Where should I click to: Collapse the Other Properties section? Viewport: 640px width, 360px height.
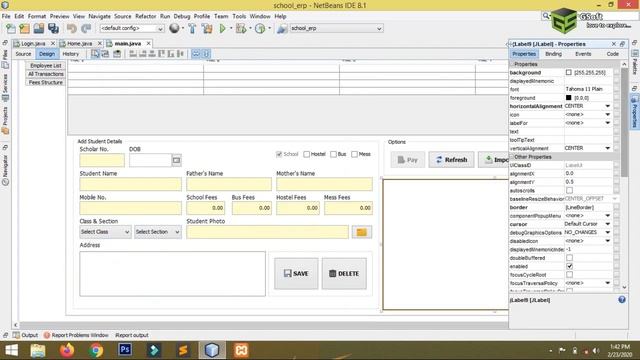coord(512,157)
